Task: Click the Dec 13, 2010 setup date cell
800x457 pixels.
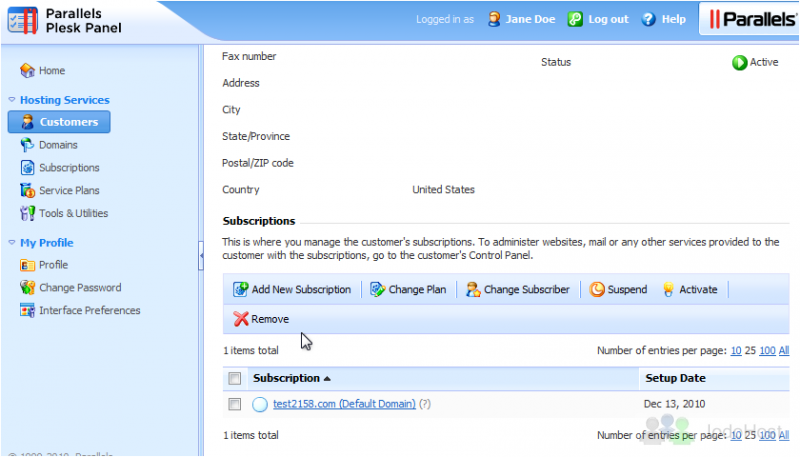Action: click(x=674, y=404)
